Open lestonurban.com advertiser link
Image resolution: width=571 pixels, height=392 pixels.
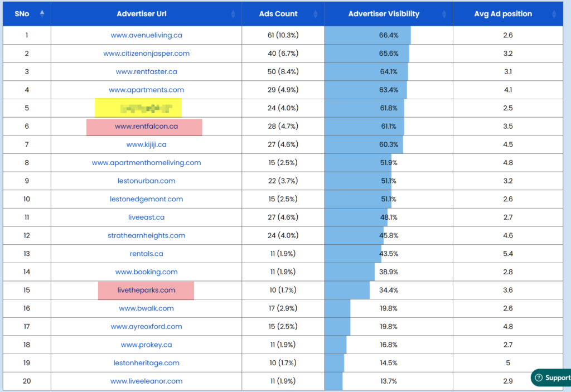pos(147,181)
